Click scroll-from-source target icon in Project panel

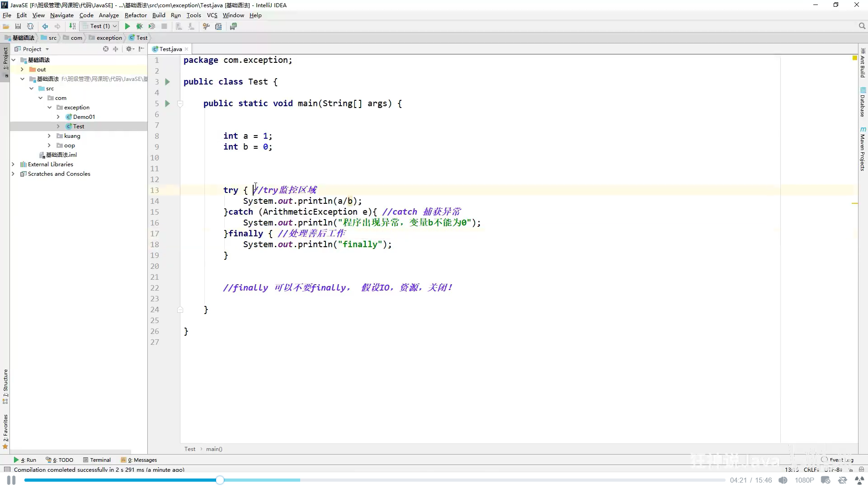(106, 49)
